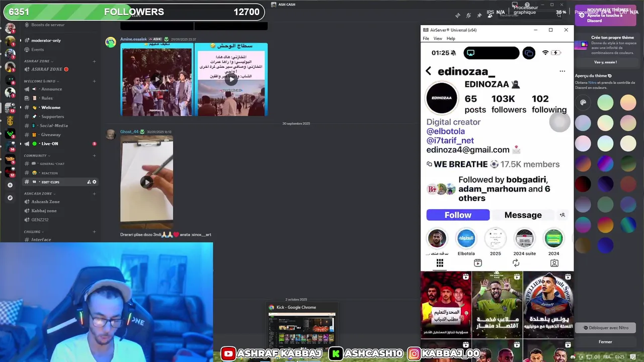
Task: Select the dark red-black theme swatch
Action: 583,184
